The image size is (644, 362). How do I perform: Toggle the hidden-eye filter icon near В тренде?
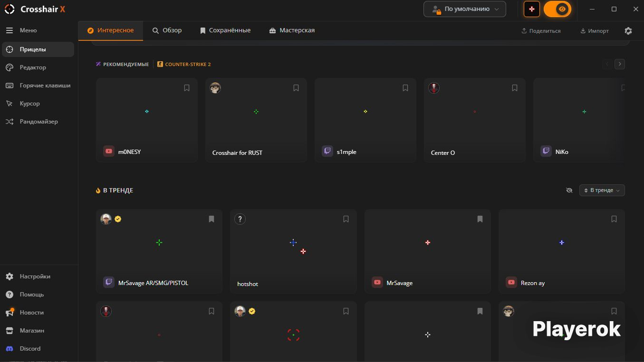point(569,191)
